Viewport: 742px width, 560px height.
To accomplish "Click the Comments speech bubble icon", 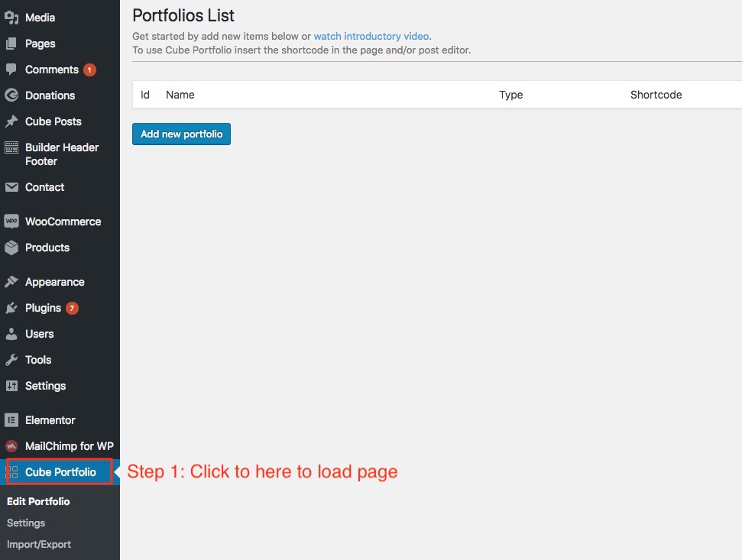I will 11,70.
